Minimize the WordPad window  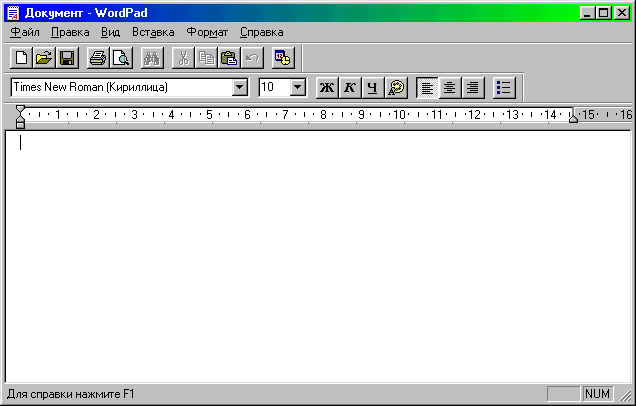coord(587,13)
